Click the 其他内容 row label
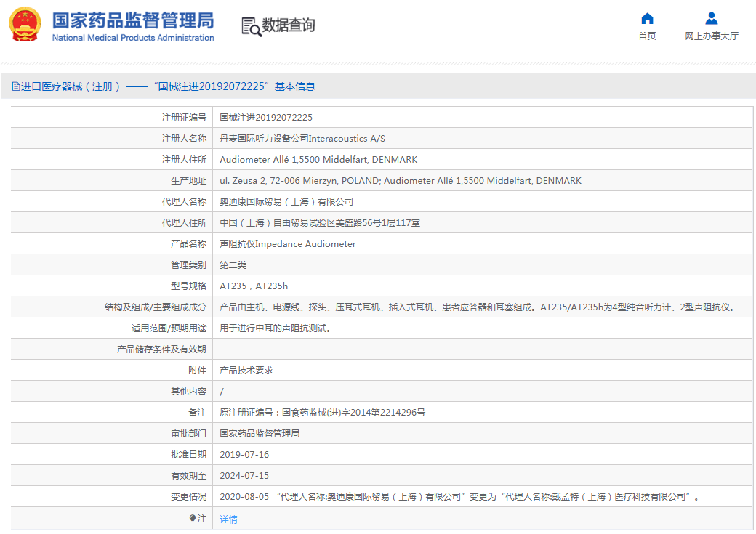The height and width of the screenshot is (534, 756). click(188, 392)
